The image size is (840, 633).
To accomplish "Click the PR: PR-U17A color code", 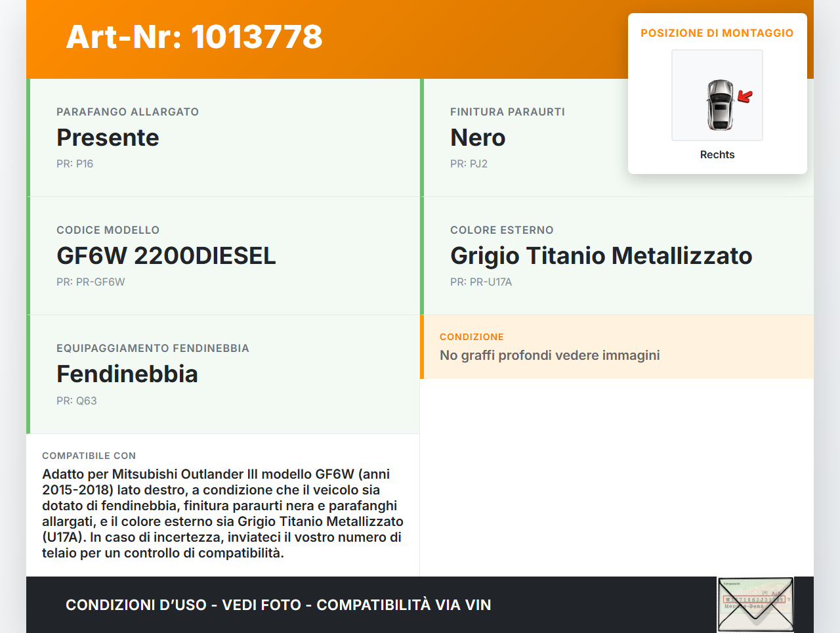I will (480, 282).
